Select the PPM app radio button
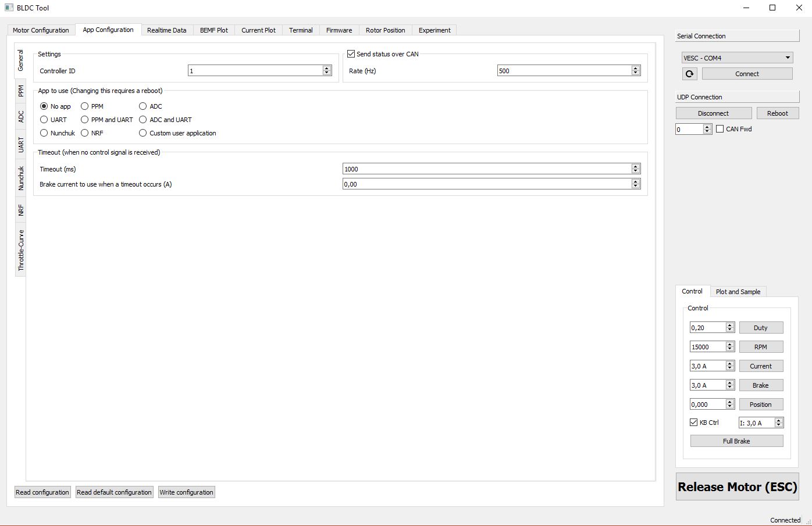 coord(85,106)
